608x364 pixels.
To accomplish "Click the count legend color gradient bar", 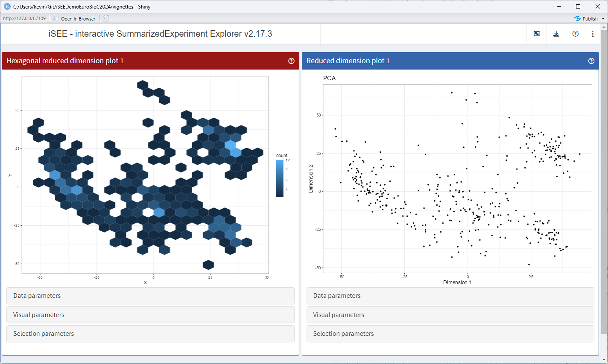I will (x=280, y=178).
